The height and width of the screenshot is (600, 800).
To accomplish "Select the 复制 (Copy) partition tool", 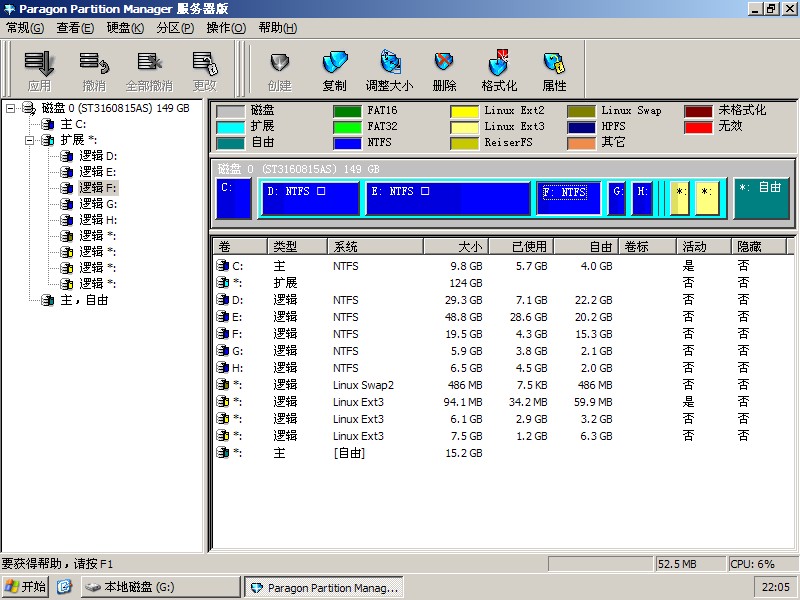I will point(335,63).
